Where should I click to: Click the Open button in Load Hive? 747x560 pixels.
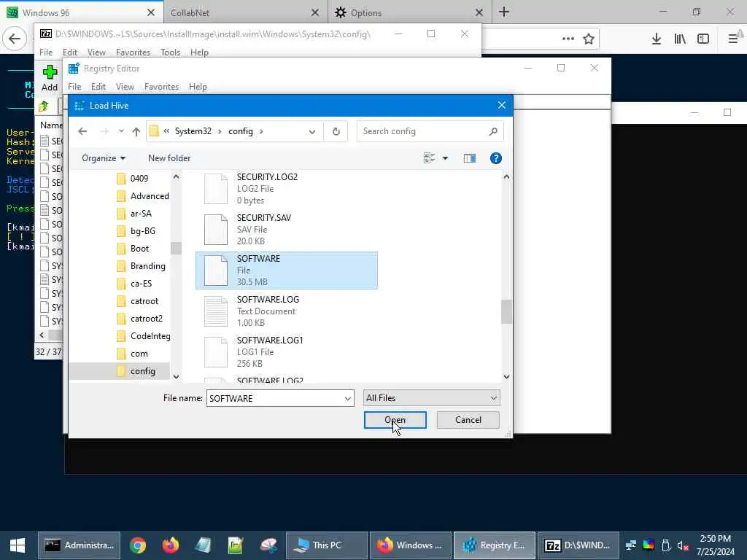tap(395, 420)
